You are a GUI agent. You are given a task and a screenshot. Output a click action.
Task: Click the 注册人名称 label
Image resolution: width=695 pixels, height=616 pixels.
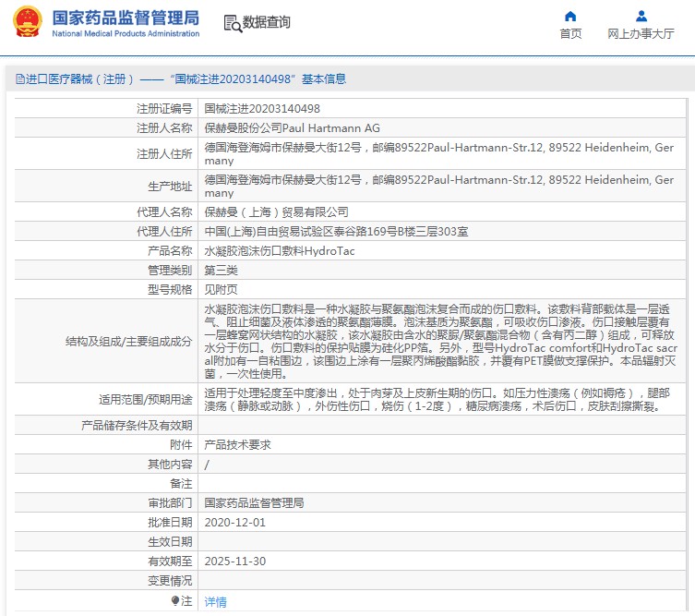click(x=164, y=128)
